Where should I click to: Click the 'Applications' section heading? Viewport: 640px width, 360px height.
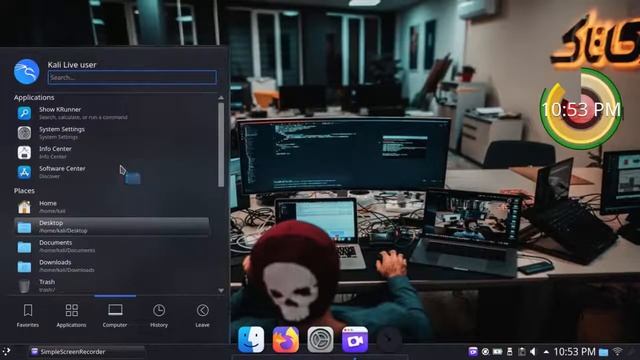pos(34,98)
